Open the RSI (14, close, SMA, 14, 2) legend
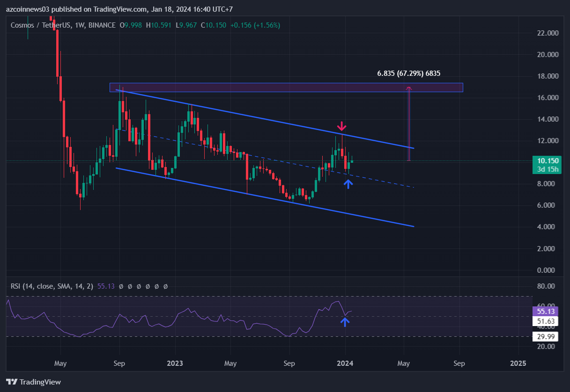The height and width of the screenshot is (392, 570). click(x=52, y=286)
